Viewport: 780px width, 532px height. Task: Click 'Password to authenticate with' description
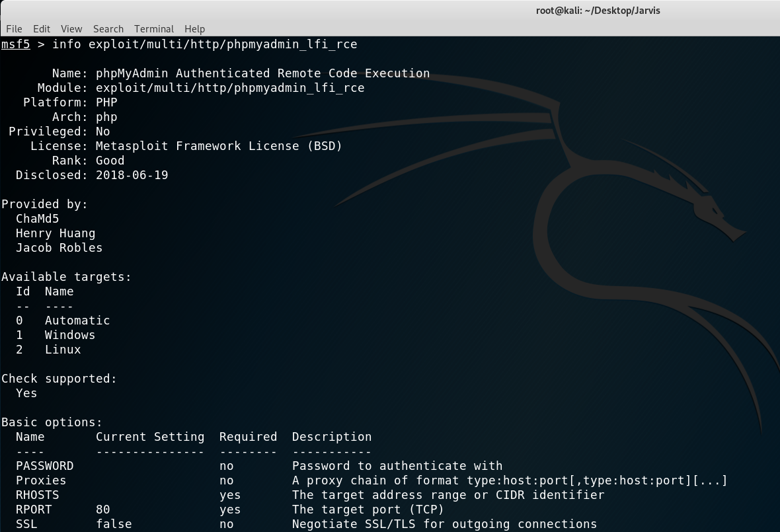pos(397,466)
